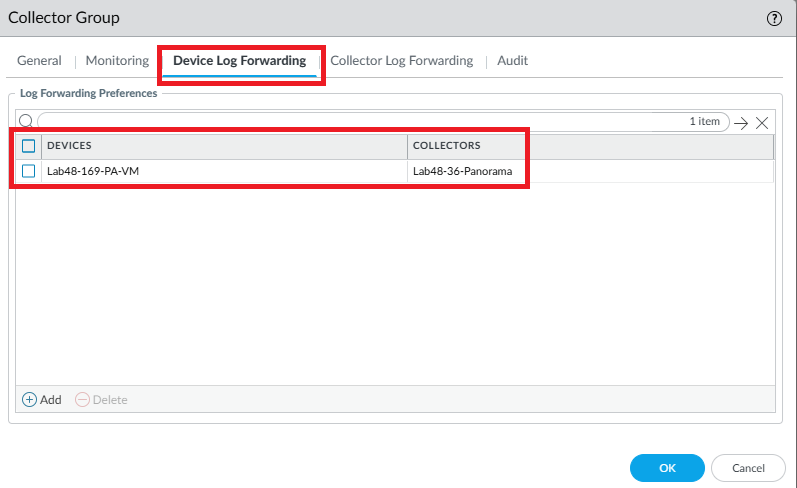This screenshot has width=797, height=488.
Task: Select the Device Log Forwarding tab
Action: [239, 61]
